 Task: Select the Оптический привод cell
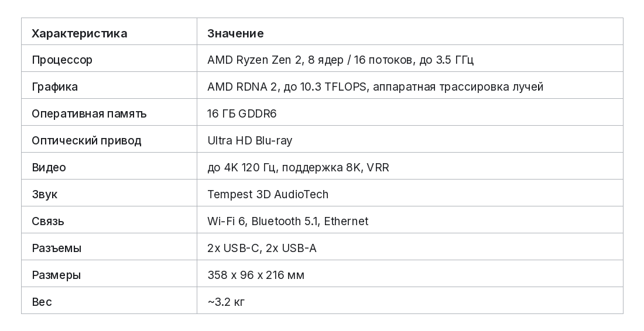(87, 141)
